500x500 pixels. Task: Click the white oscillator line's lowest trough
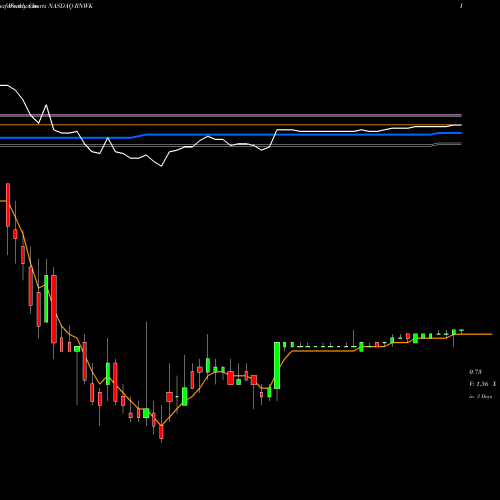pyautogui.click(x=161, y=166)
